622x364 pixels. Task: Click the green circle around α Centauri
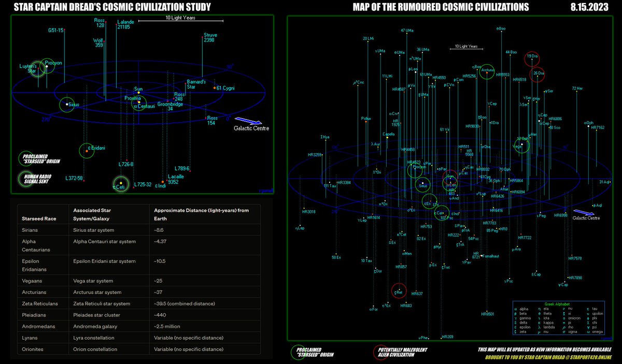[138, 104]
